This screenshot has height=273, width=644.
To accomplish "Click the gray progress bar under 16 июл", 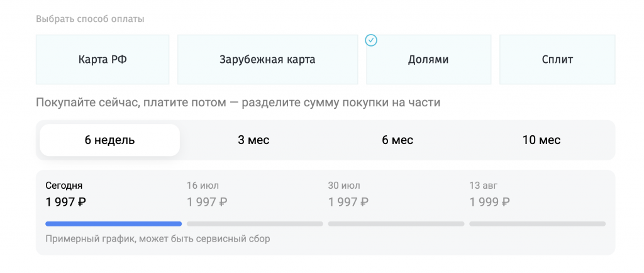I will (255, 224).
